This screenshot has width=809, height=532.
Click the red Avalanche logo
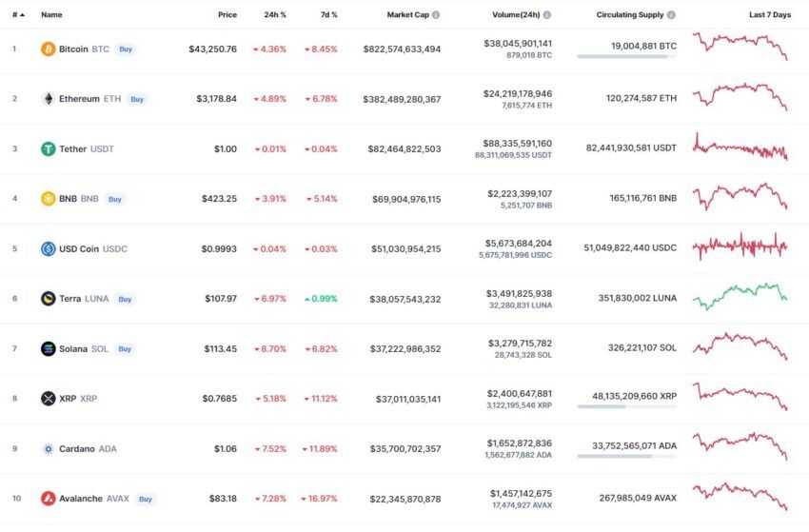[48, 499]
